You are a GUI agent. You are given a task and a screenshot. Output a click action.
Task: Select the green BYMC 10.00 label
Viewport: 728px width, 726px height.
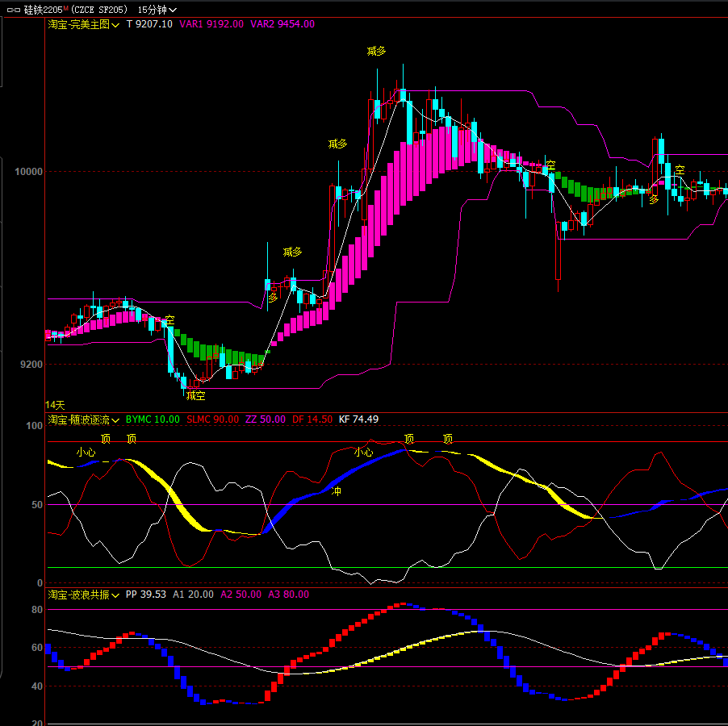click(x=153, y=419)
